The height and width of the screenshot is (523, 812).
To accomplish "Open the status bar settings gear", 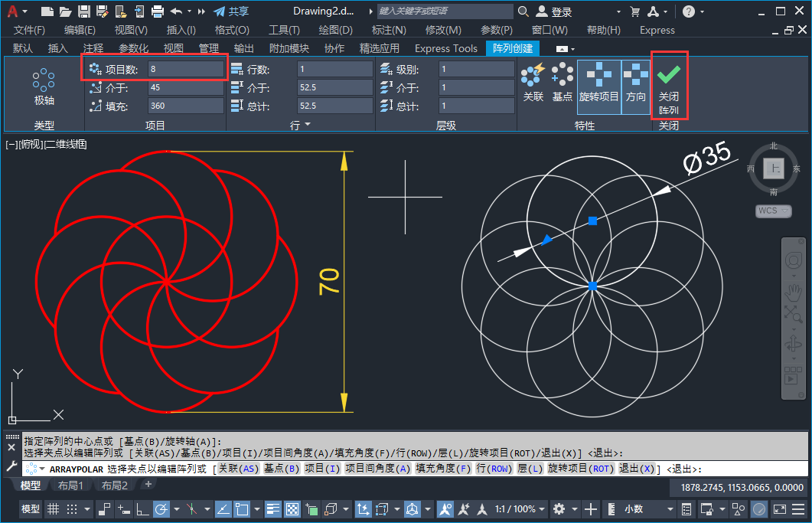I will tap(559, 509).
